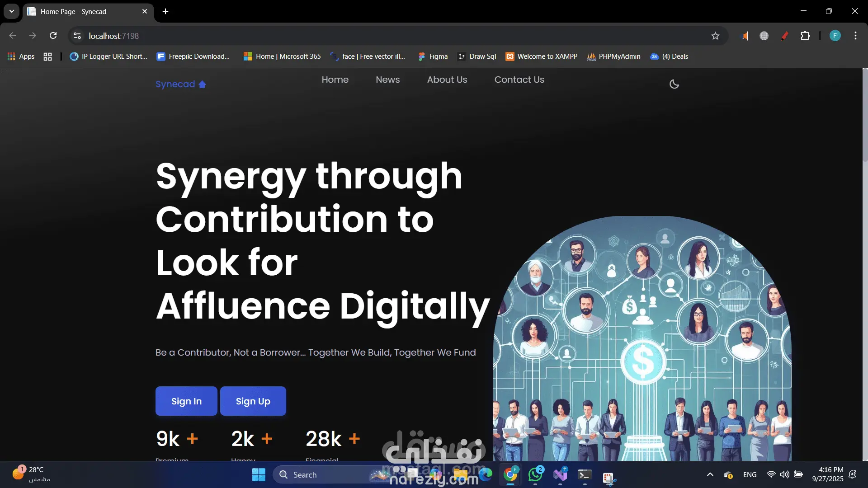Open the Chrome Extensions puzzle icon
This screenshot has height=488, width=868.
click(x=805, y=36)
